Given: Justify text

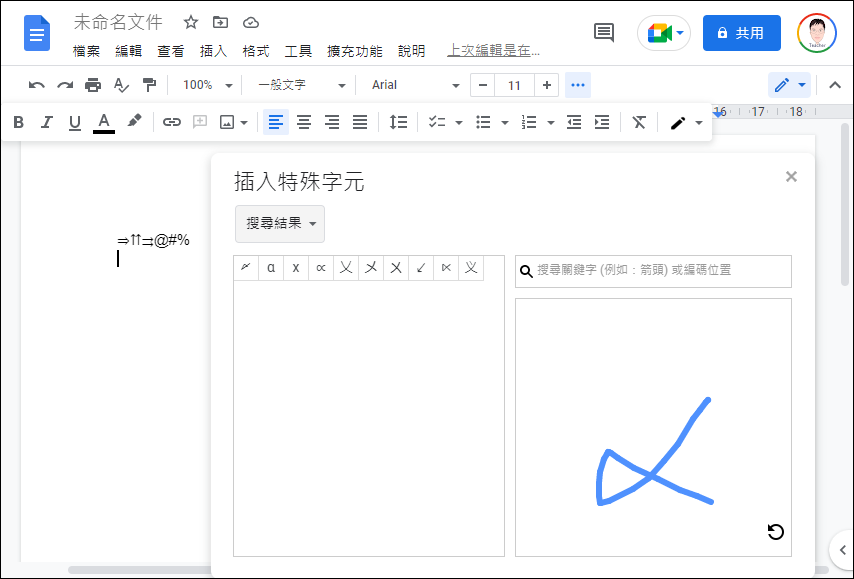Looking at the screenshot, I should [x=360, y=122].
